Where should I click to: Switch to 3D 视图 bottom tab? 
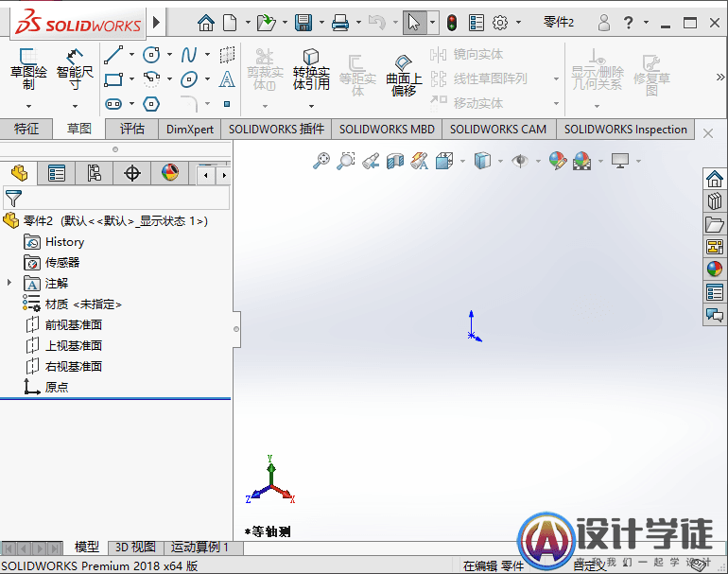[135, 548]
